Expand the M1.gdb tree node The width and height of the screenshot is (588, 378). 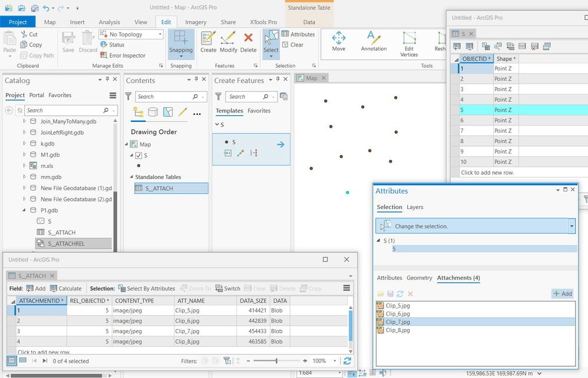(24, 154)
